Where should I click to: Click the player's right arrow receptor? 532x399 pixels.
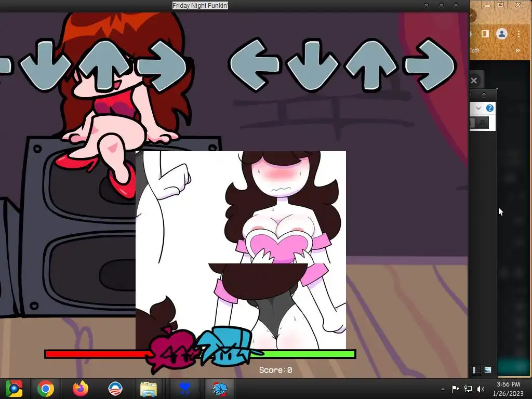tap(430, 65)
